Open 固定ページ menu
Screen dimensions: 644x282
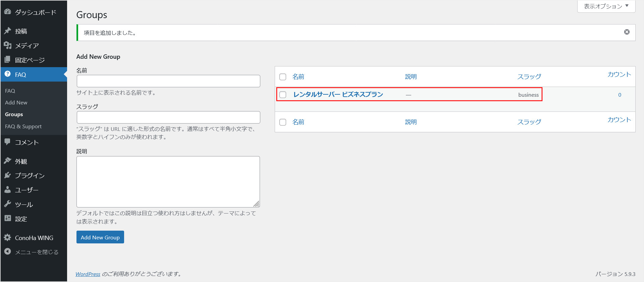tap(34, 60)
